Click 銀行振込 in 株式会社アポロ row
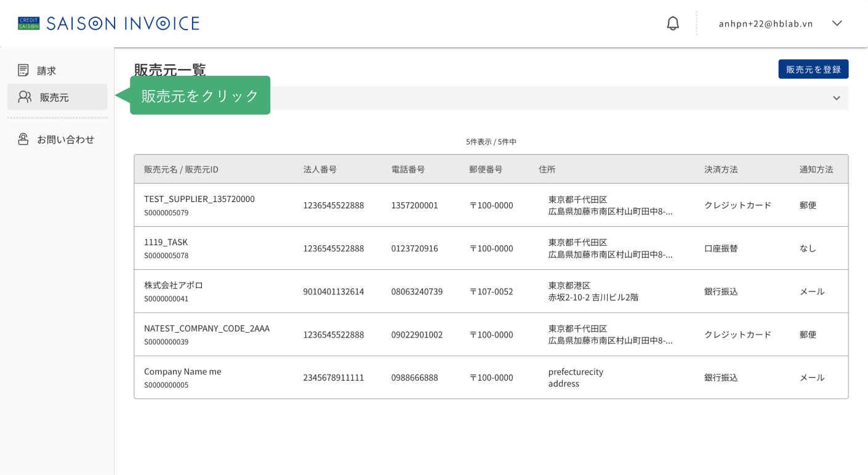The height and width of the screenshot is (475, 868). [x=721, y=291]
